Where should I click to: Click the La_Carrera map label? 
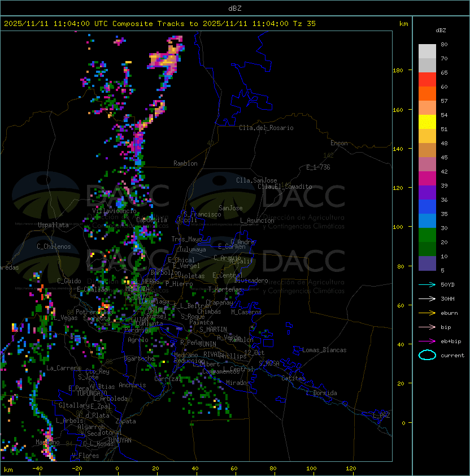[x=63, y=368]
